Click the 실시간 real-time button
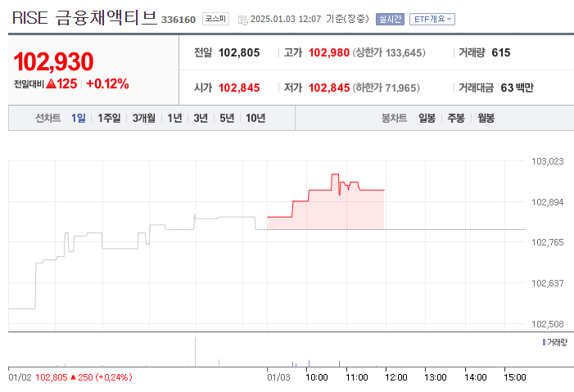The width and height of the screenshot is (574, 392). click(390, 19)
